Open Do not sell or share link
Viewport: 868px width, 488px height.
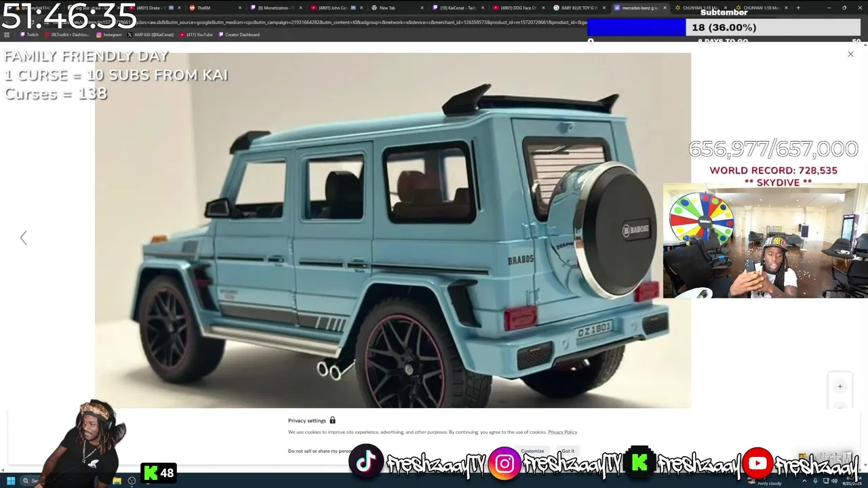[x=319, y=451]
